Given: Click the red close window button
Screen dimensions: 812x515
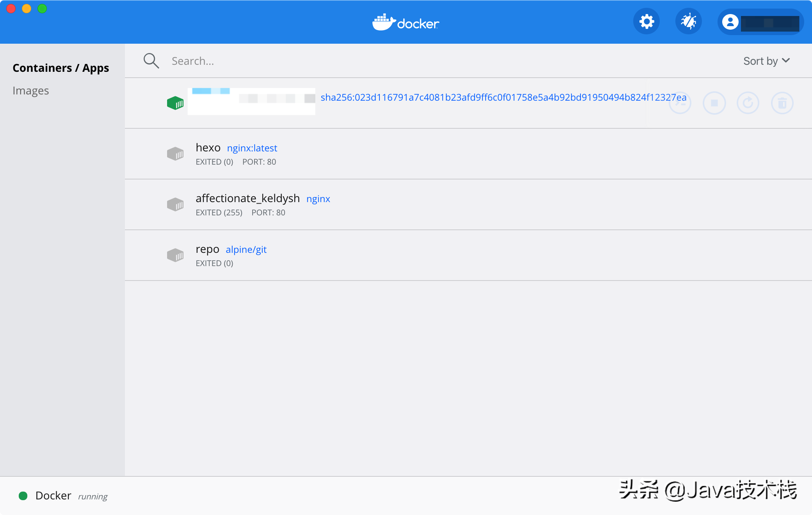Looking at the screenshot, I should (11, 9).
